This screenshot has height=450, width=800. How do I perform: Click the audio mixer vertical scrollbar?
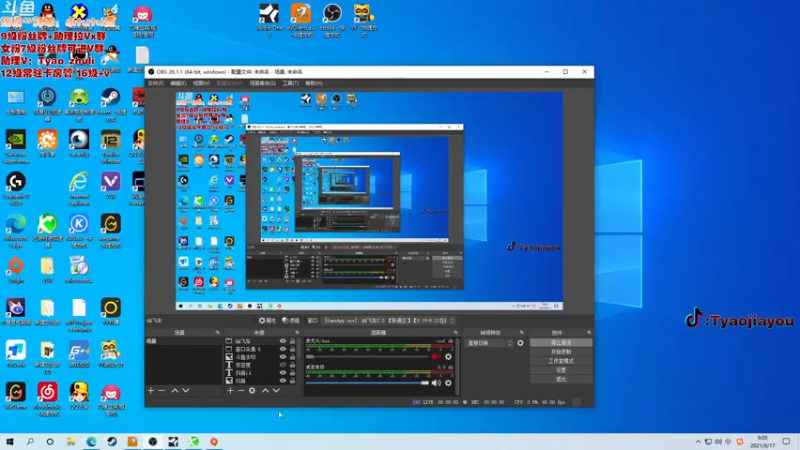[x=457, y=366]
